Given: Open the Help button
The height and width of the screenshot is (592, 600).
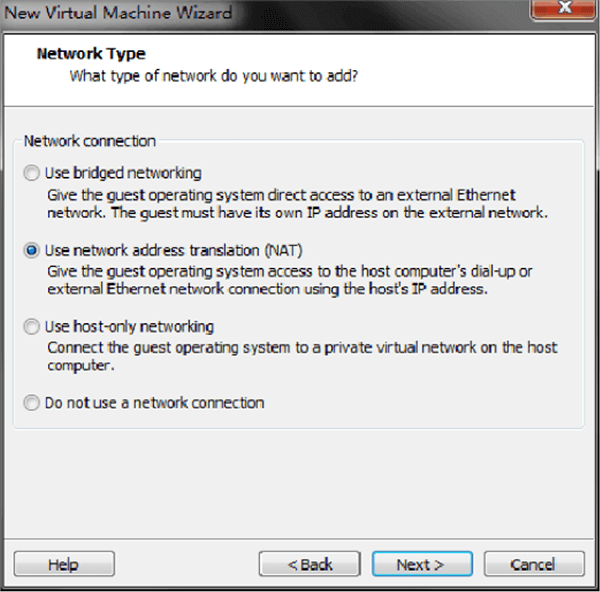Looking at the screenshot, I should coord(63,565).
